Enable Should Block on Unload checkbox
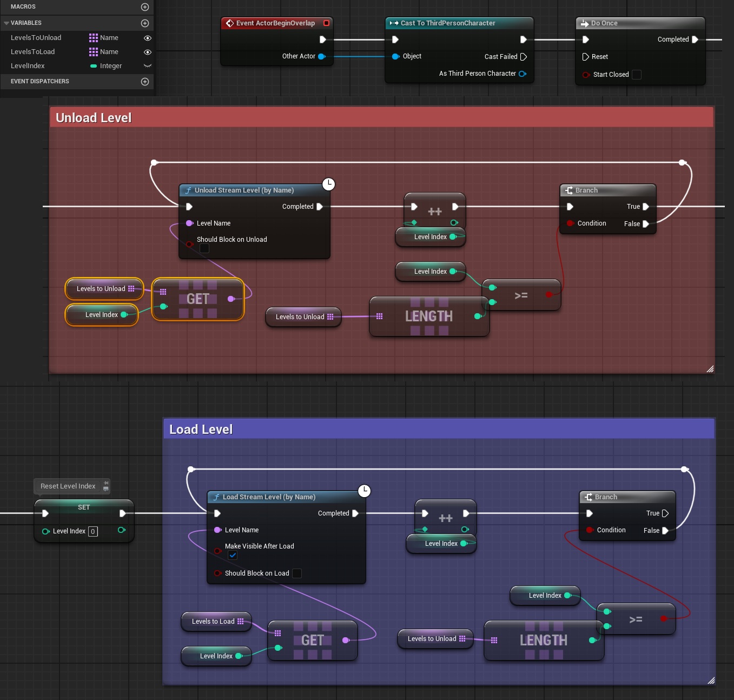 point(204,248)
